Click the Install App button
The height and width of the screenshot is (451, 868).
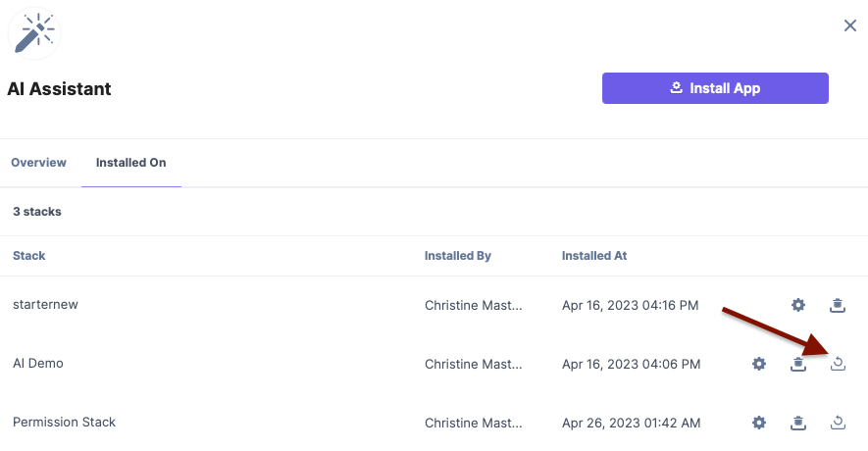715,88
